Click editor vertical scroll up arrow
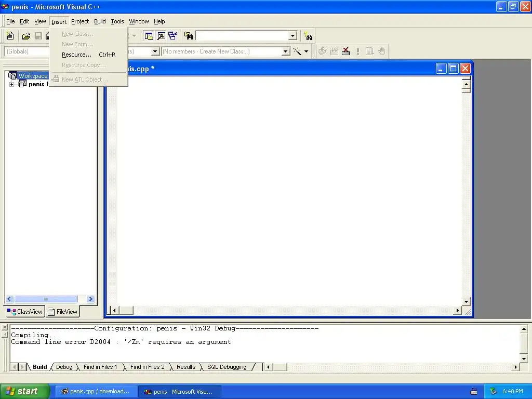The image size is (532, 399). pos(466,84)
